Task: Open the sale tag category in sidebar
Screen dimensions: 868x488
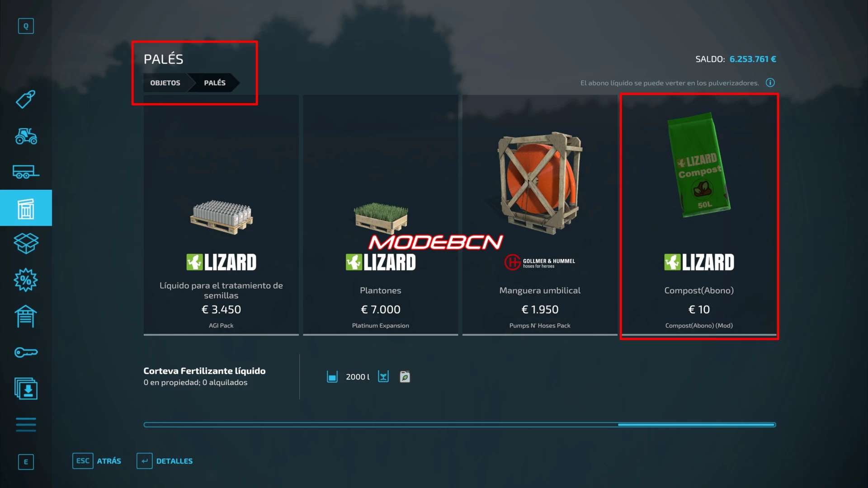Action: pos(26,99)
